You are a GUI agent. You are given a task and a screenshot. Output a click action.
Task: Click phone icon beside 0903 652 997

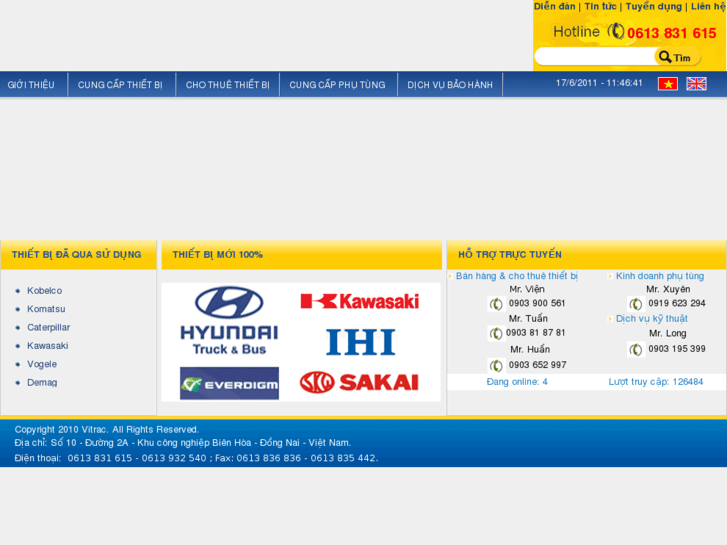496,365
